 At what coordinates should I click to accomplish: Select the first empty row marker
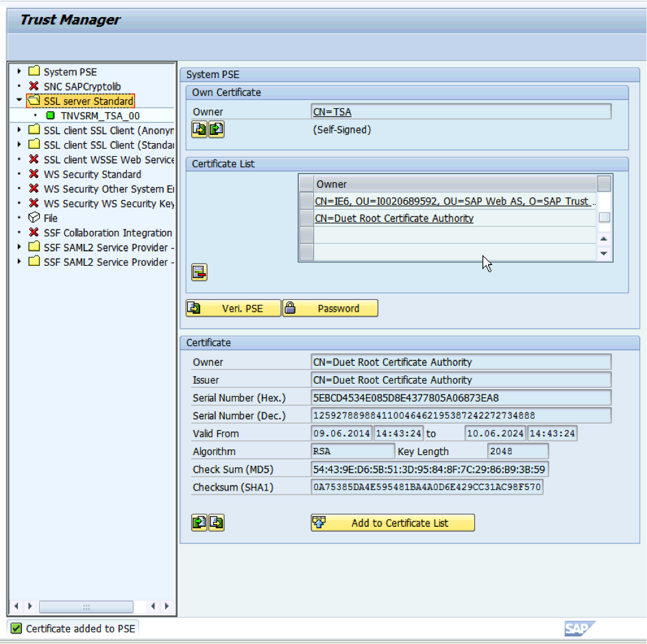click(x=306, y=235)
